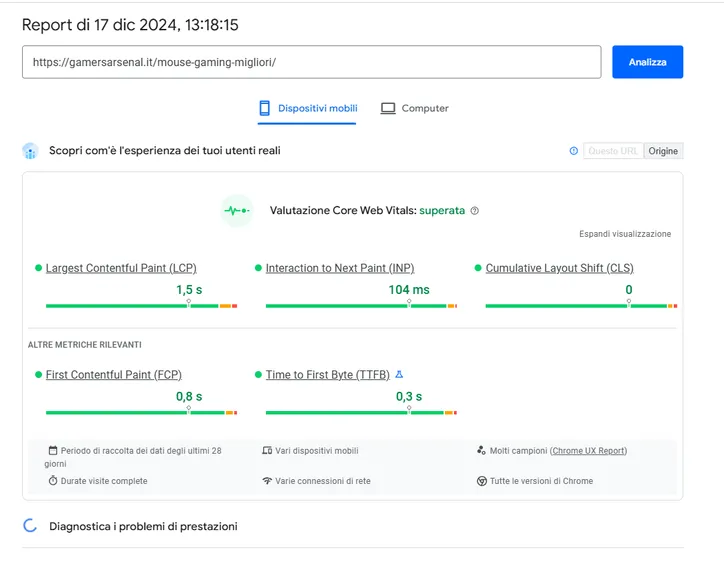Click calendar icon for data collection period
This screenshot has width=724, height=568.
(53, 450)
